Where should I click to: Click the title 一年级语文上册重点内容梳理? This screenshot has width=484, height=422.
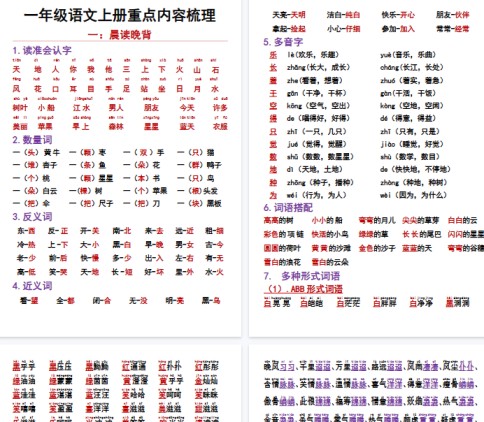[x=120, y=16]
